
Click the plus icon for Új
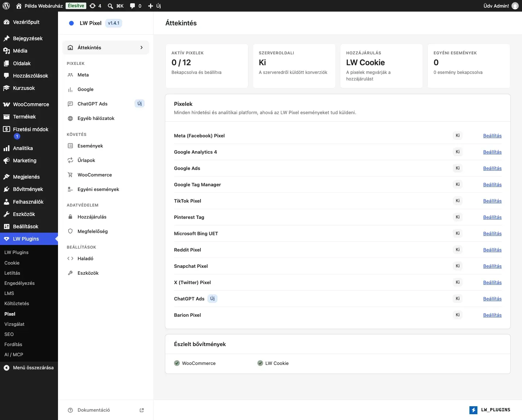(x=150, y=6)
